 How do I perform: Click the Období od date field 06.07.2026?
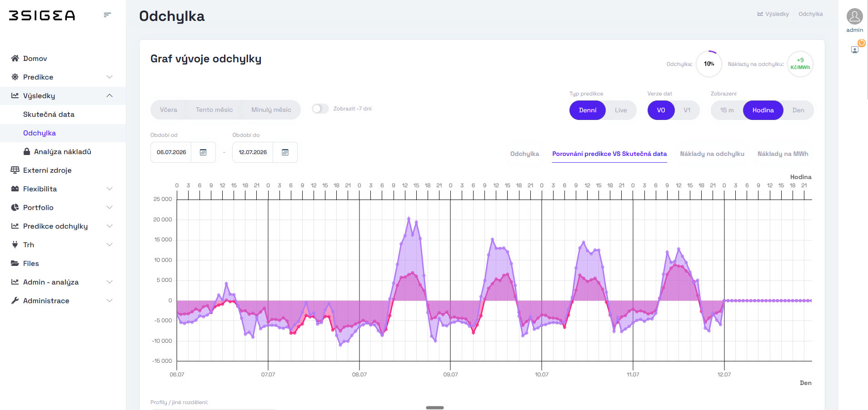[171, 152]
